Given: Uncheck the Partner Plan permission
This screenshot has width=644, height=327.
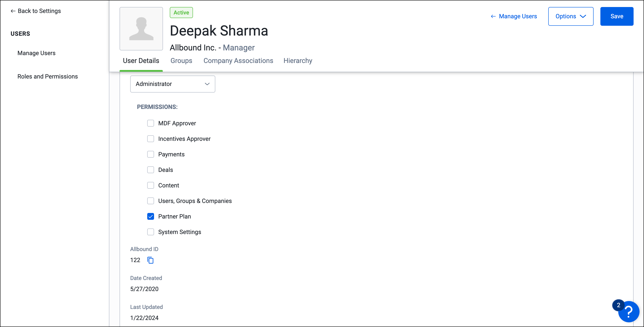Looking at the screenshot, I should coord(150,216).
